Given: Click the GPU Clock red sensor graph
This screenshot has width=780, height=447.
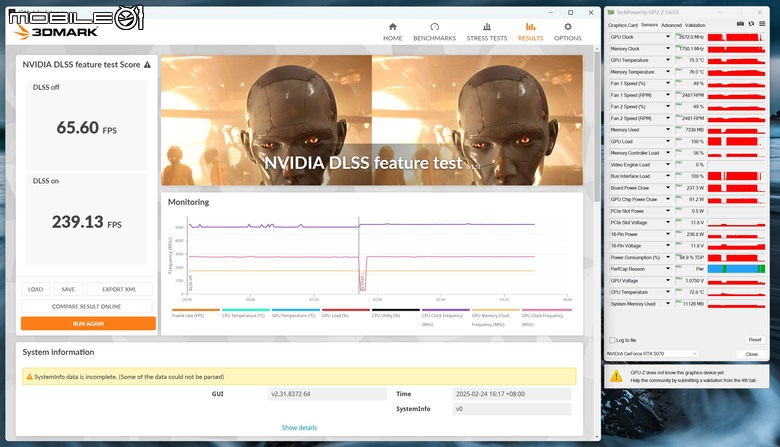Looking at the screenshot, I should click(736, 37).
